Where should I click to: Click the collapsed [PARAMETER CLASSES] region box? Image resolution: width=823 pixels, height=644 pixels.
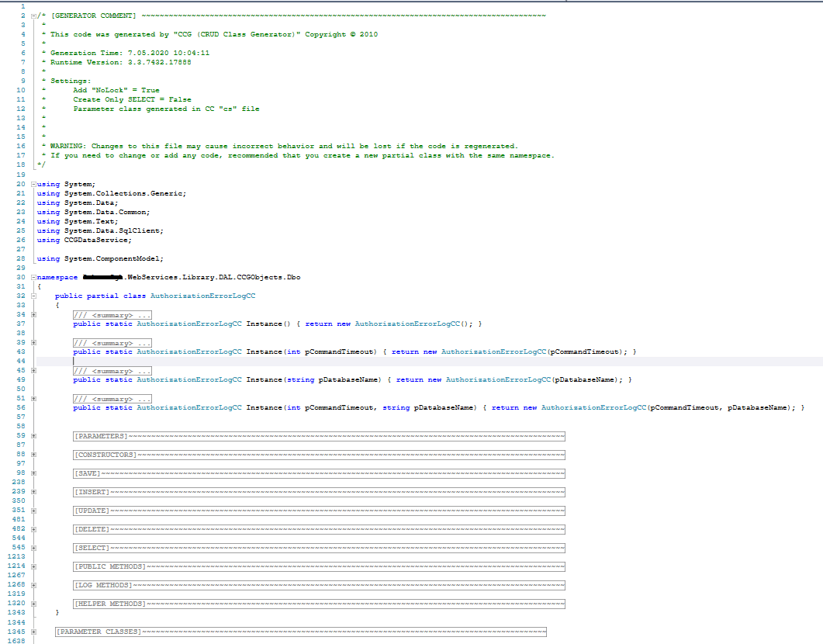point(301,632)
